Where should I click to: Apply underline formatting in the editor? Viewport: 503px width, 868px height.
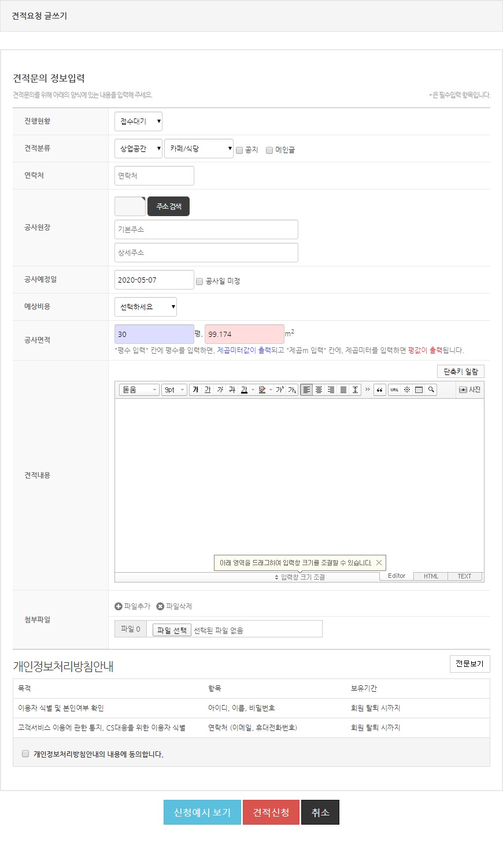point(208,390)
